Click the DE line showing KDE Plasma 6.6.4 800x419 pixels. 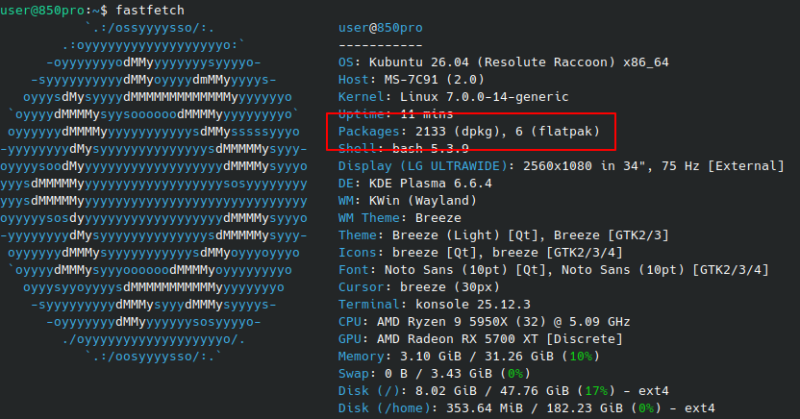point(428,183)
